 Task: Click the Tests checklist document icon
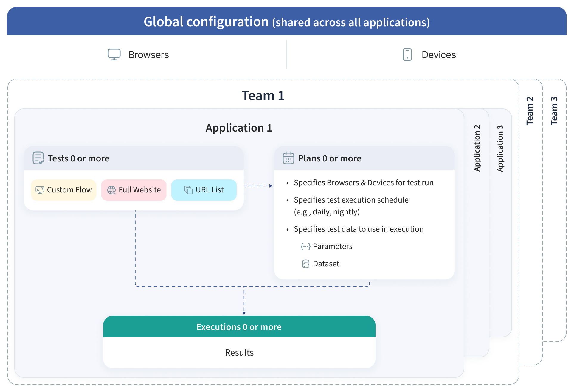[x=38, y=158]
